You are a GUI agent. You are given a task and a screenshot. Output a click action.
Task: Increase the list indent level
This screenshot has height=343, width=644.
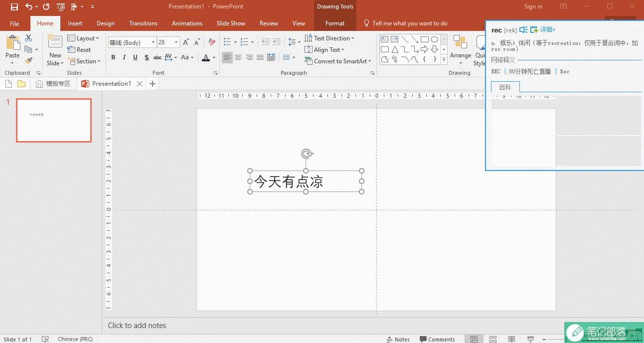tap(277, 42)
